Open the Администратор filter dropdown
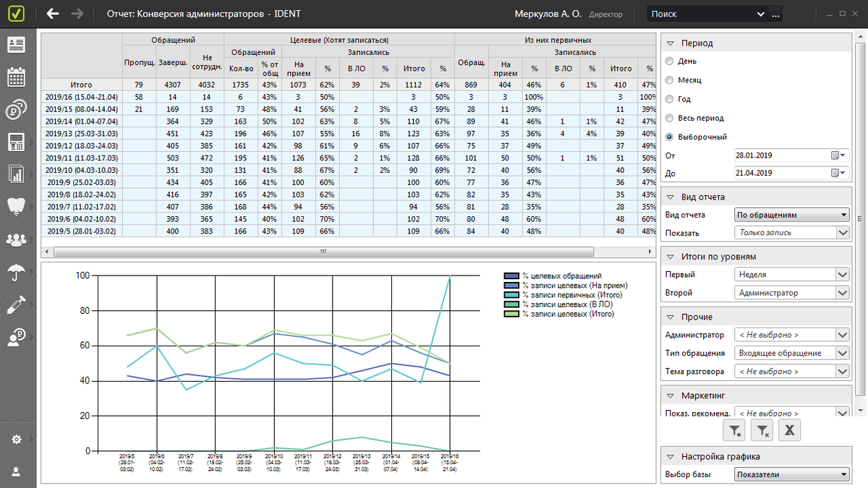Screen dimensions: 868x488 (791, 335)
